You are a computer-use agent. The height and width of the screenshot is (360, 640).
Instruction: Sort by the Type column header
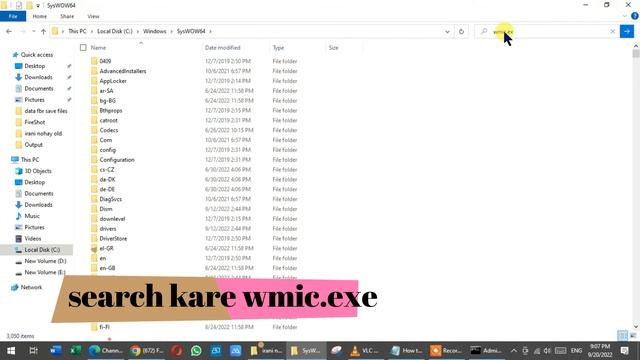pyautogui.click(x=278, y=48)
